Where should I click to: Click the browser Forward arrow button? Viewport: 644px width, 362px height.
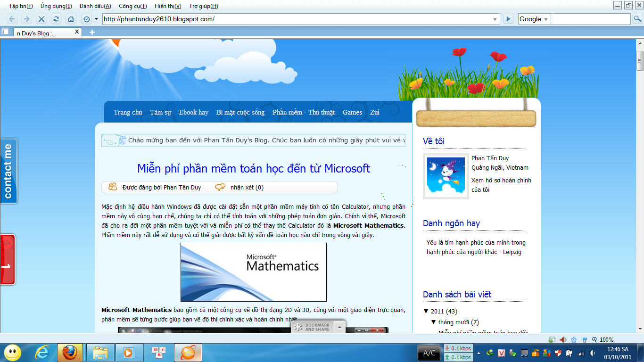(27, 19)
